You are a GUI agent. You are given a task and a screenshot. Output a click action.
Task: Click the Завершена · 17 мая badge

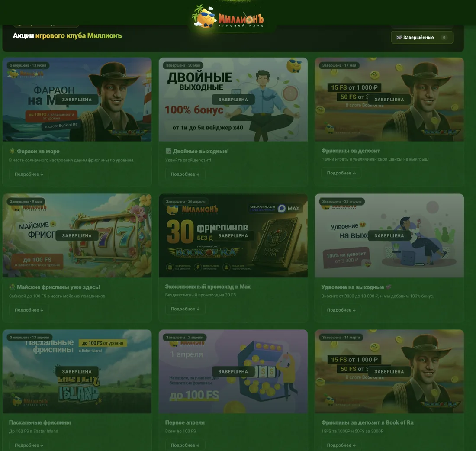coord(339,65)
